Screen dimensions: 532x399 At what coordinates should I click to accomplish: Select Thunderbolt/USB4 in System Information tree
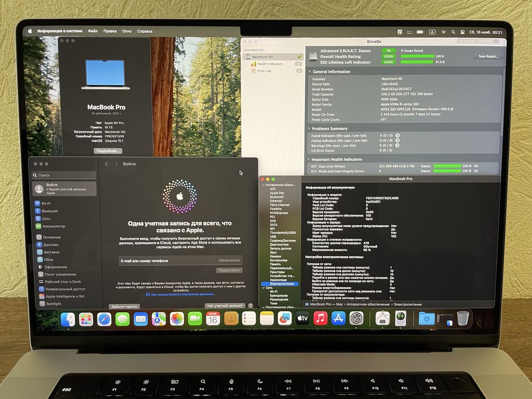[282, 233]
